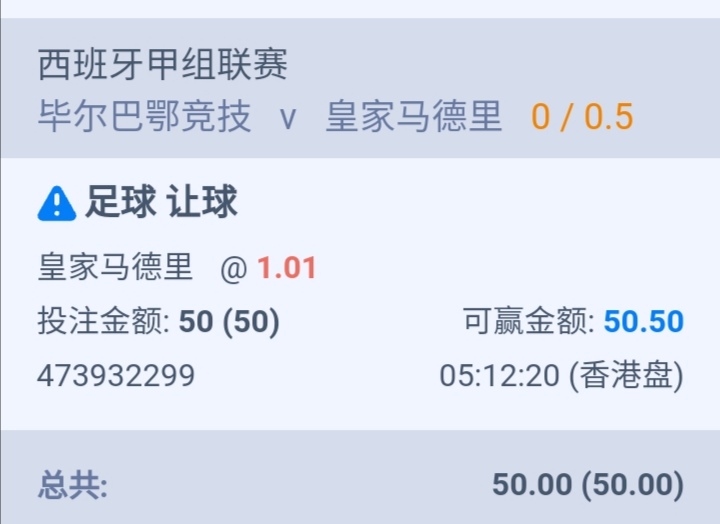Click the v separator between team names
This screenshot has height=524, width=720.
[288, 119]
